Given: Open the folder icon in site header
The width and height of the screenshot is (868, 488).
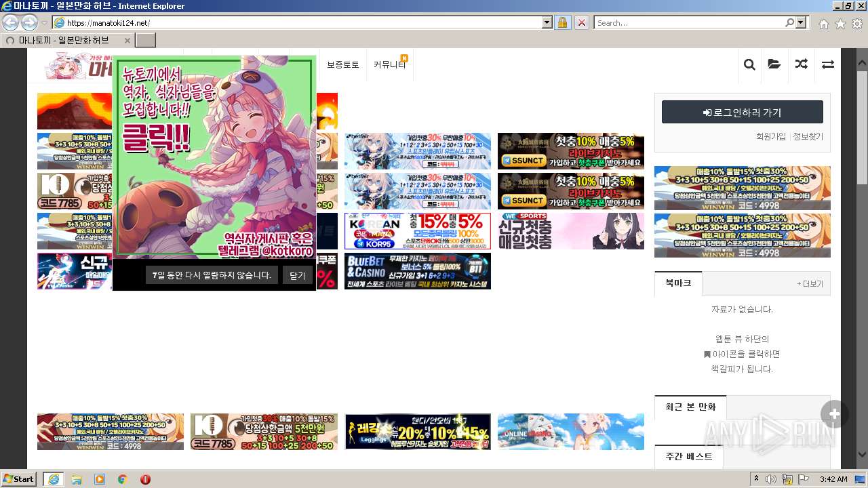Looking at the screenshot, I should 774,64.
